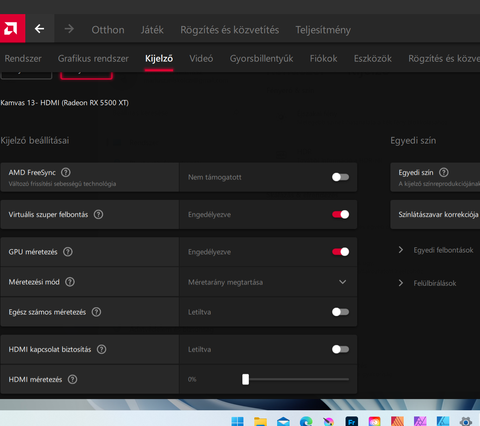Open help for AMD FreeSync
480x426 pixels.
[x=66, y=172]
